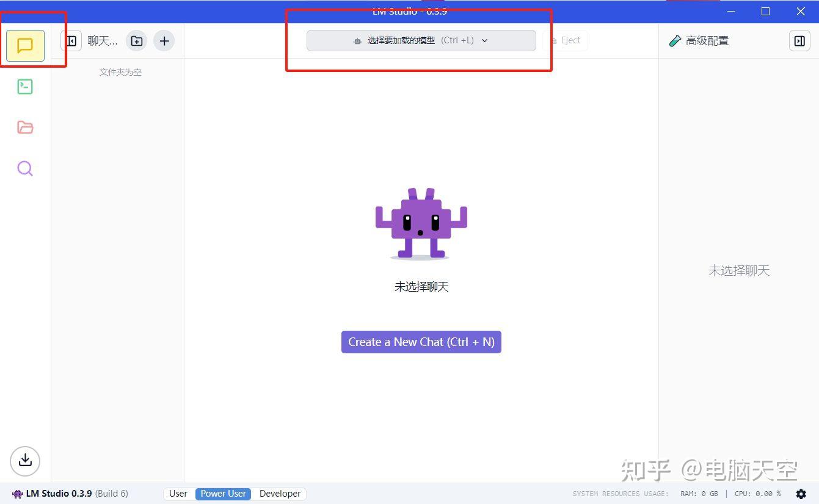Open the Downloads icon at sidebar bottom
Viewport: 819px width, 504px height.
[25, 460]
